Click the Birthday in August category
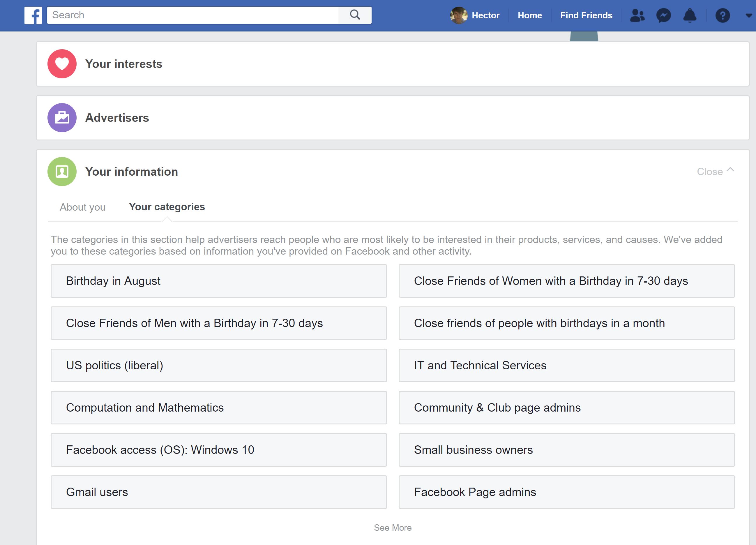The image size is (756, 545). pyautogui.click(x=219, y=281)
